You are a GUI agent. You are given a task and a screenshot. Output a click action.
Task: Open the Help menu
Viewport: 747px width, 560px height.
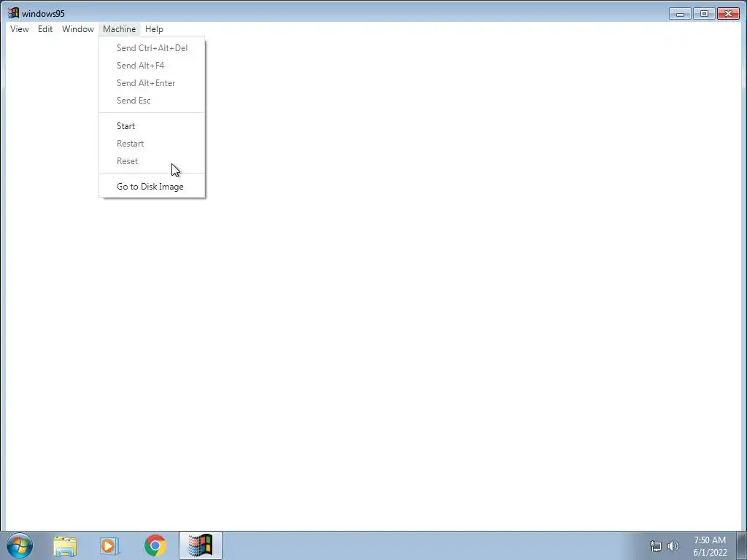[154, 29]
